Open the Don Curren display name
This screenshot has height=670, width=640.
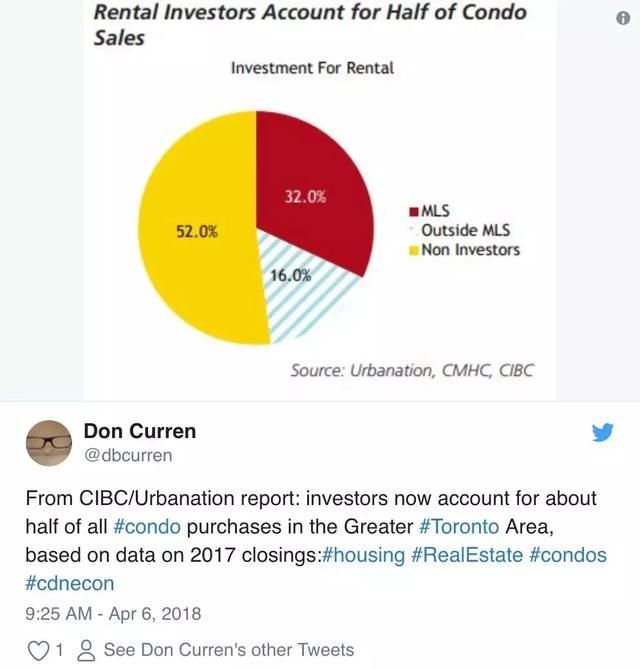(140, 431)
